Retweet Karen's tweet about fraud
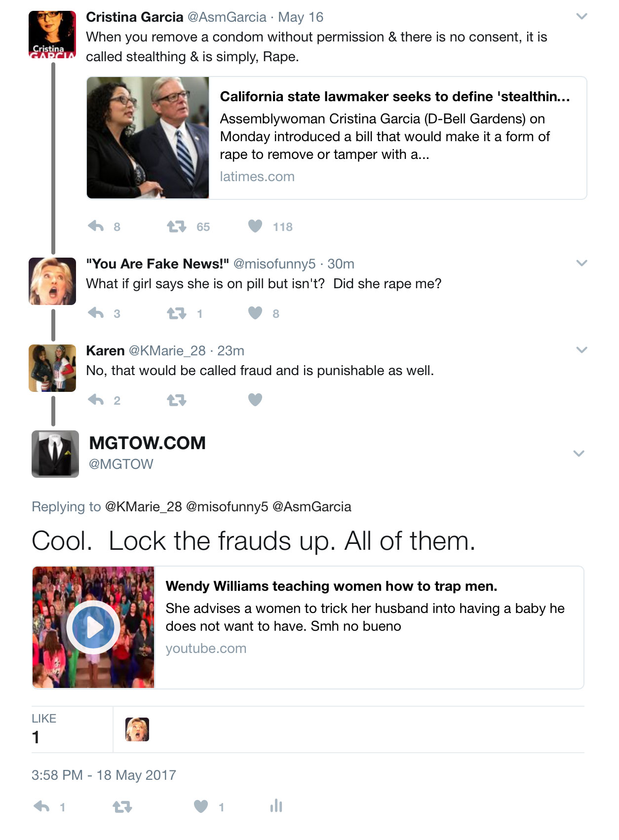Screen dimensions: 619x840 coord(176,400)
